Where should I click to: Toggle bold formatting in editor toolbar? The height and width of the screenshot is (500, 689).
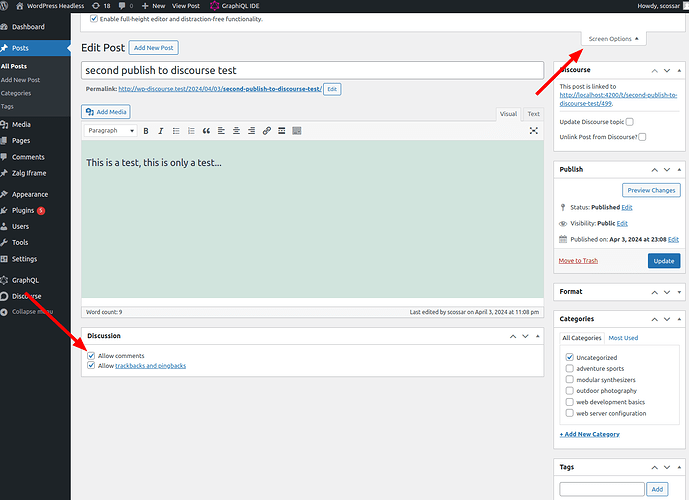click(146, 131)
